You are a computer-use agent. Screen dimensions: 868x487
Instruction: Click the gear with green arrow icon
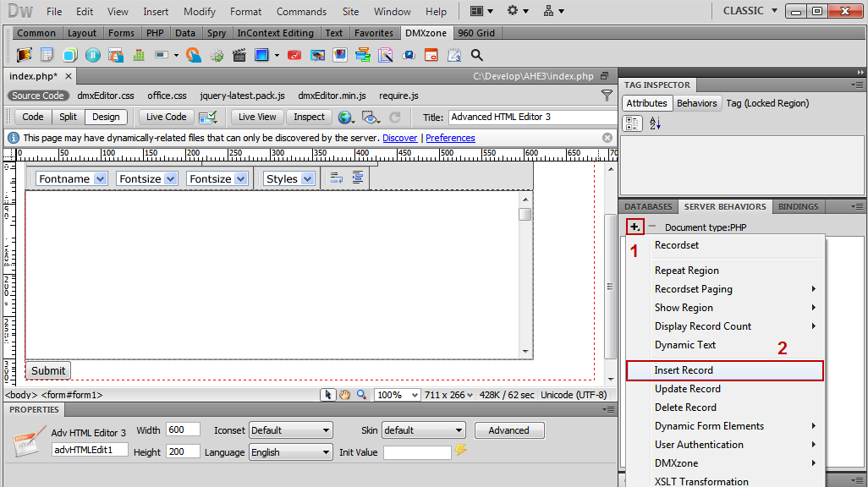coord(217,55)
